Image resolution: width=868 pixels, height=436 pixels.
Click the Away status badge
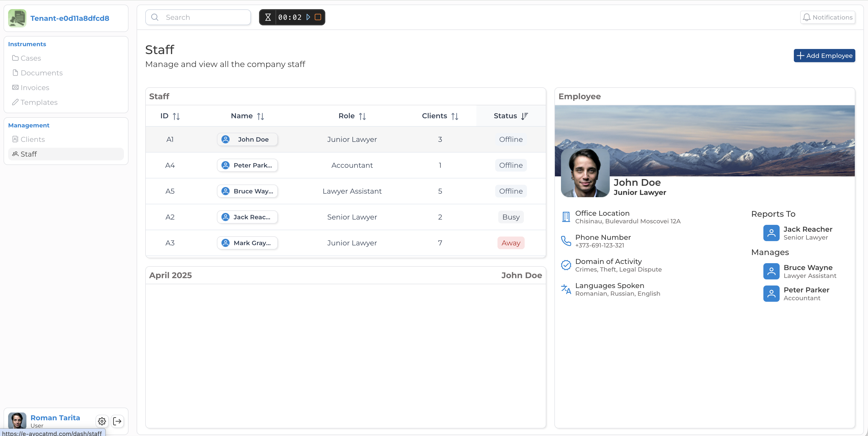(510, 243)
